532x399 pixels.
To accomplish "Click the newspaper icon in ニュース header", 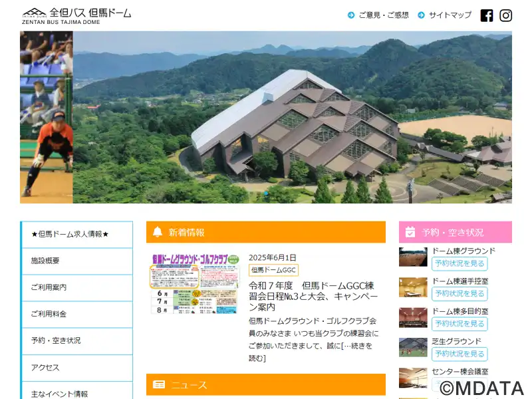I will tap(159, 384).
